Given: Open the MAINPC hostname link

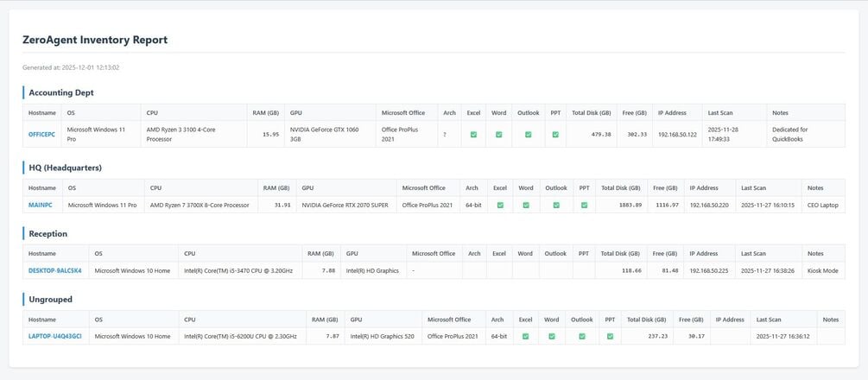Looking at the screenshot, I should point(41,205).
